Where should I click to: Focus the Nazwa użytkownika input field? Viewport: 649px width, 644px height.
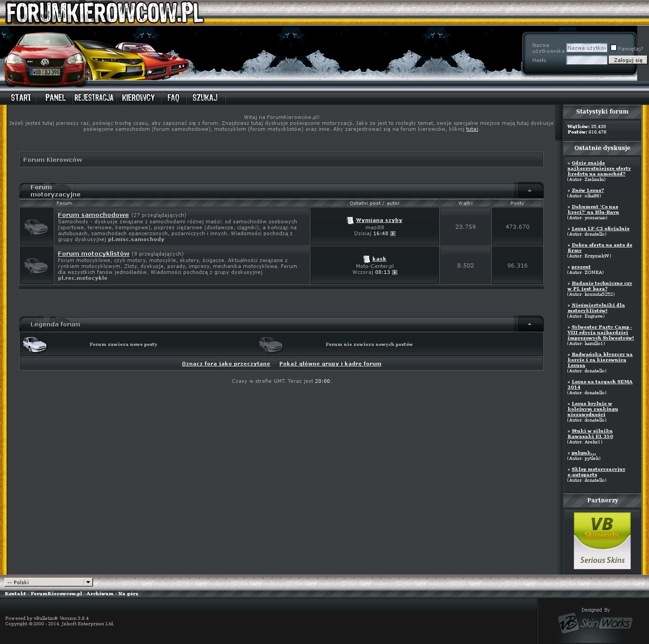(586, 48)
